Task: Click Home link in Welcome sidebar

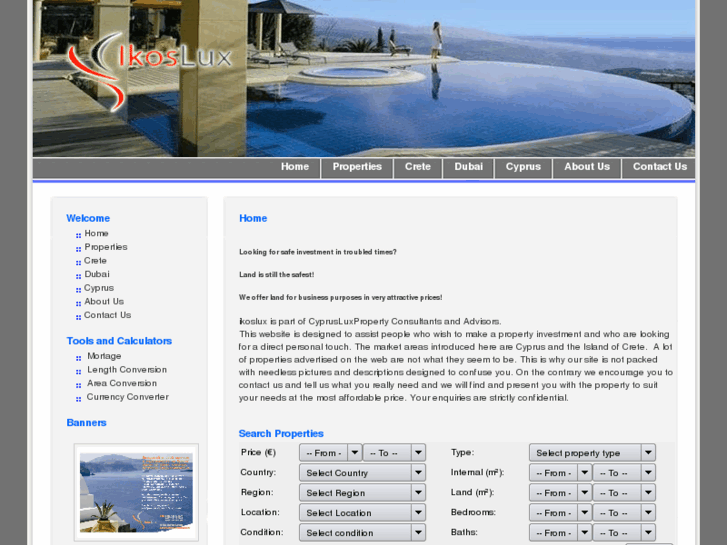Action: point(96,233)
